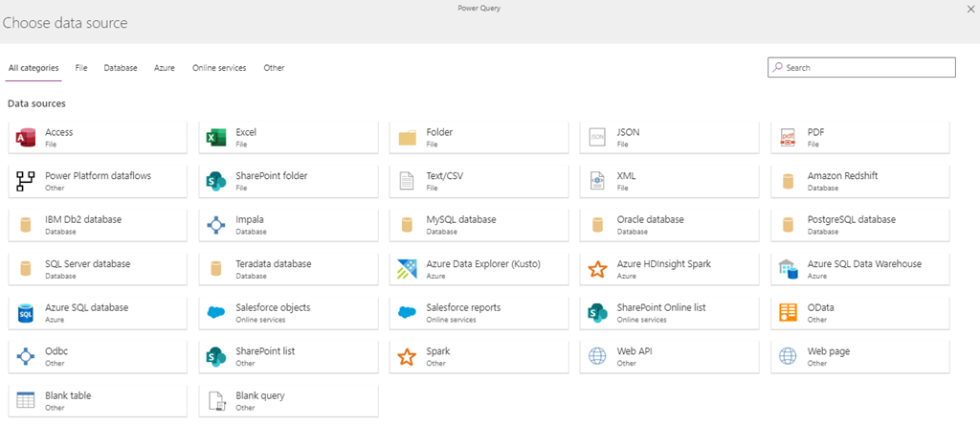
Task: Click the orange OData icon
Action: coord(789,313)
